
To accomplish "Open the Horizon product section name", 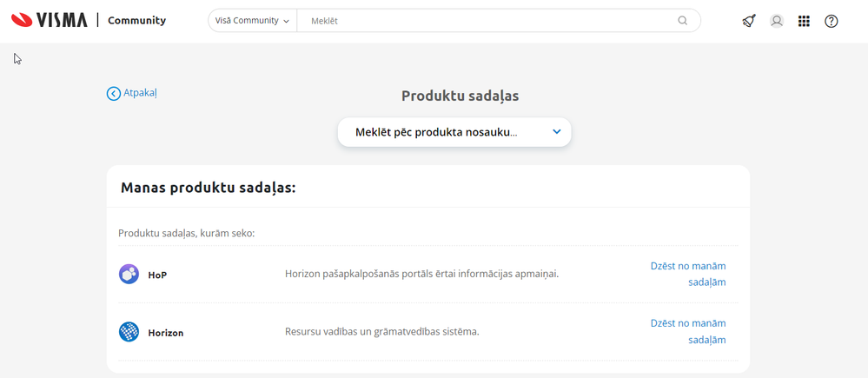I will coord(165,333).
